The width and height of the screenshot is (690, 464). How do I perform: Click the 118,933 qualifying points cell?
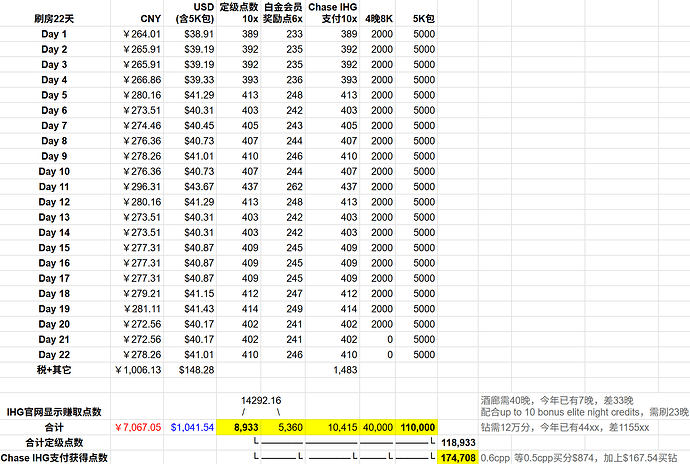click(x=458, y=442)
